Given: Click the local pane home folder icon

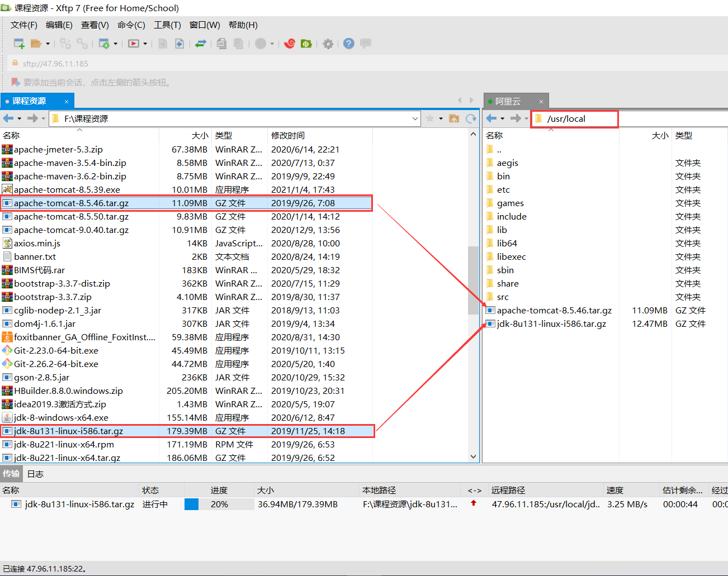Looking at the screenshot, I should point(454,118).
